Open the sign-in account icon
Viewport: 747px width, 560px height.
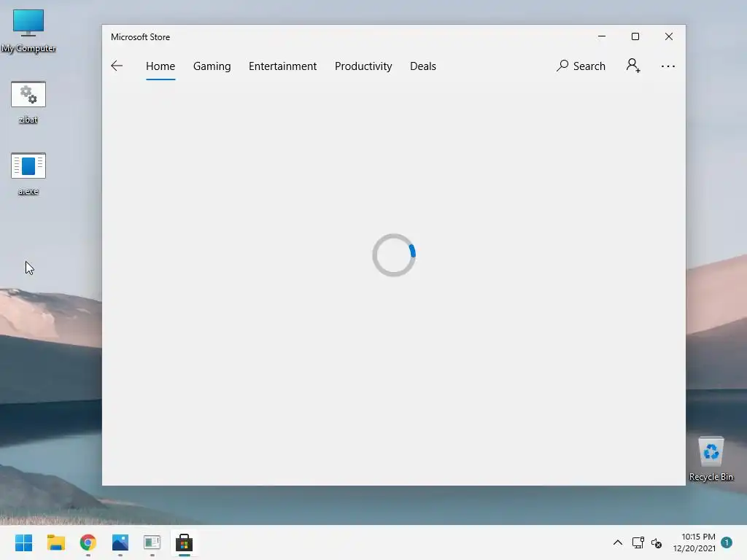(633, 66)
